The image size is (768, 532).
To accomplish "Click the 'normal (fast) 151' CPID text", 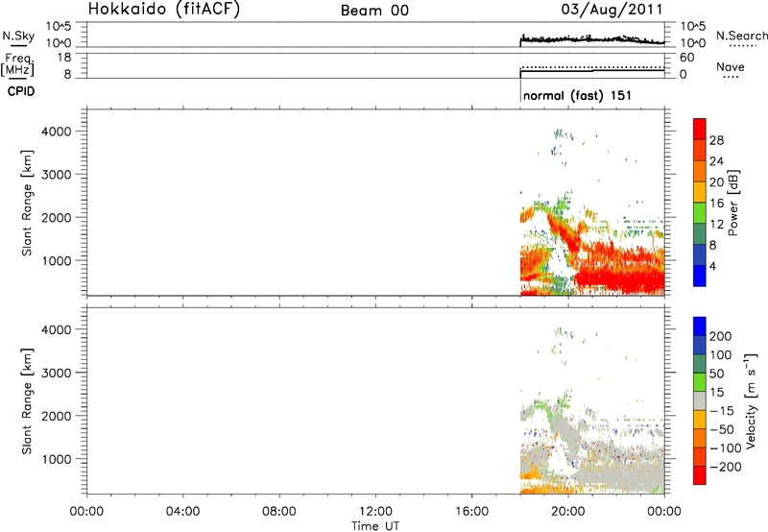I will [x=578, y=95].
